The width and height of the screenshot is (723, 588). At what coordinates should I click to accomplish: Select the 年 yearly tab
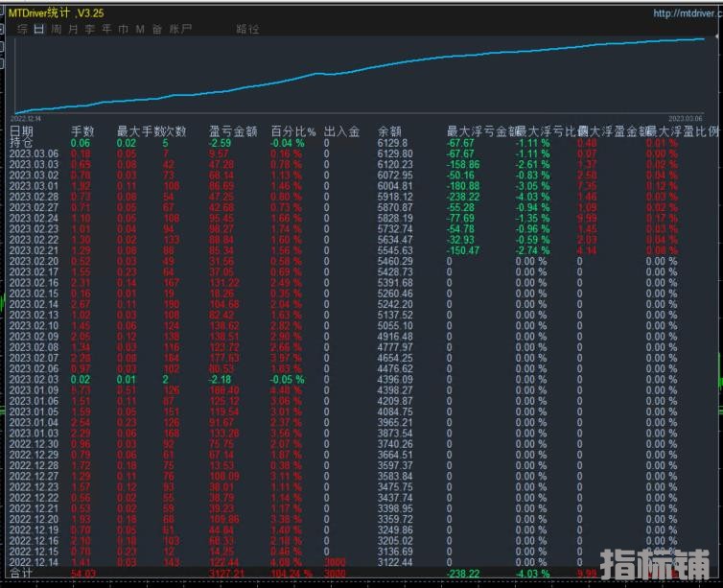click(x=106, y=29)
